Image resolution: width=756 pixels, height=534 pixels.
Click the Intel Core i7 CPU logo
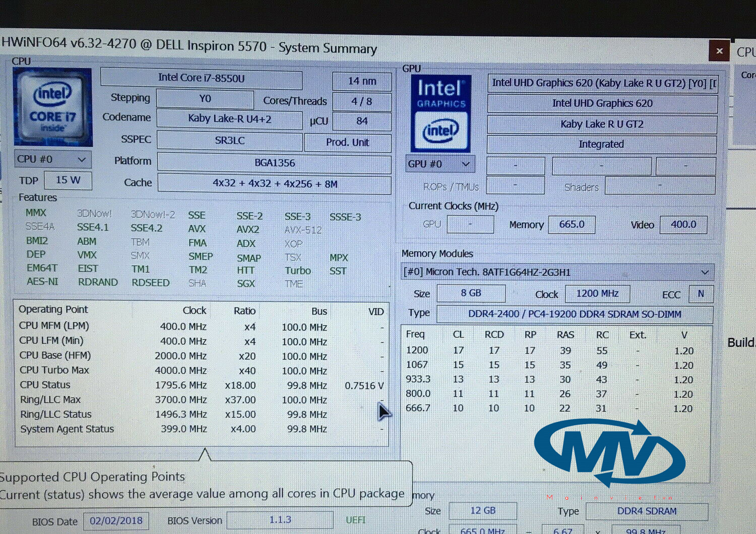point(52,107)
